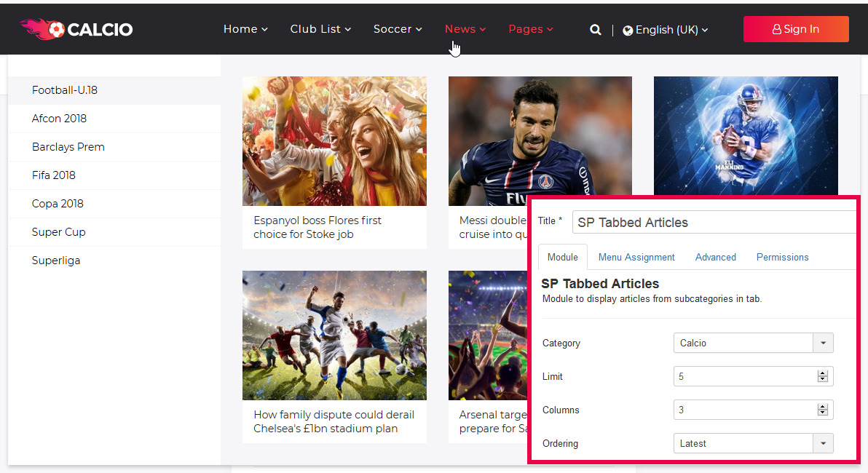The height and width of the screenshot is (473, 868).
Task: Select Copa 2018 category
Action: click(x=114, y=204)
